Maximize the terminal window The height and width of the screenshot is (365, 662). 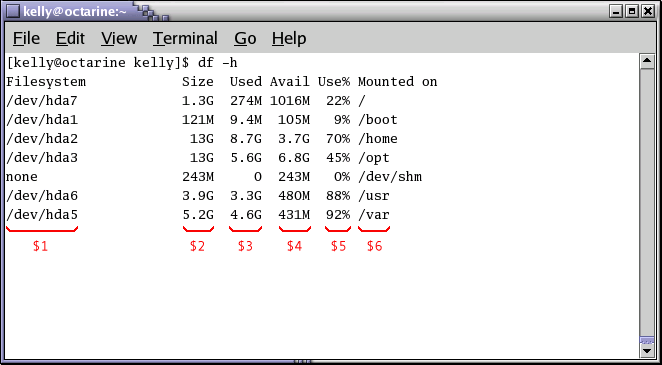click(x=632, y=12)
